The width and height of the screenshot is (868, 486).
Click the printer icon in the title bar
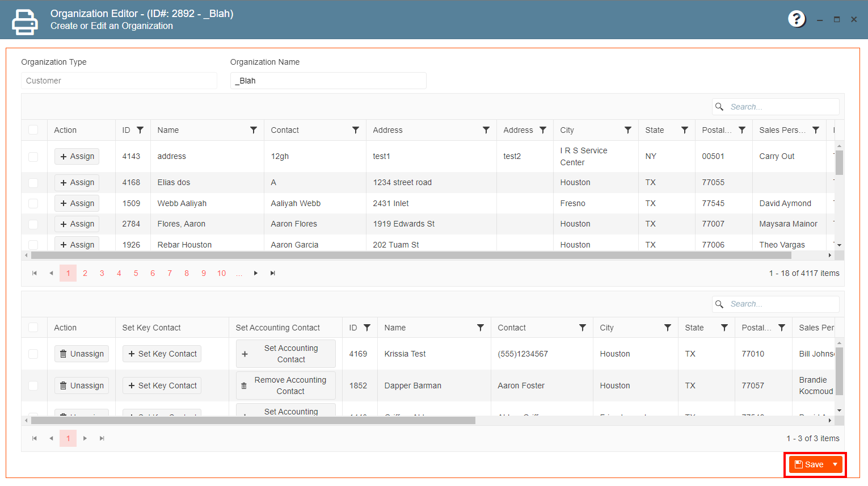[25, 22]
